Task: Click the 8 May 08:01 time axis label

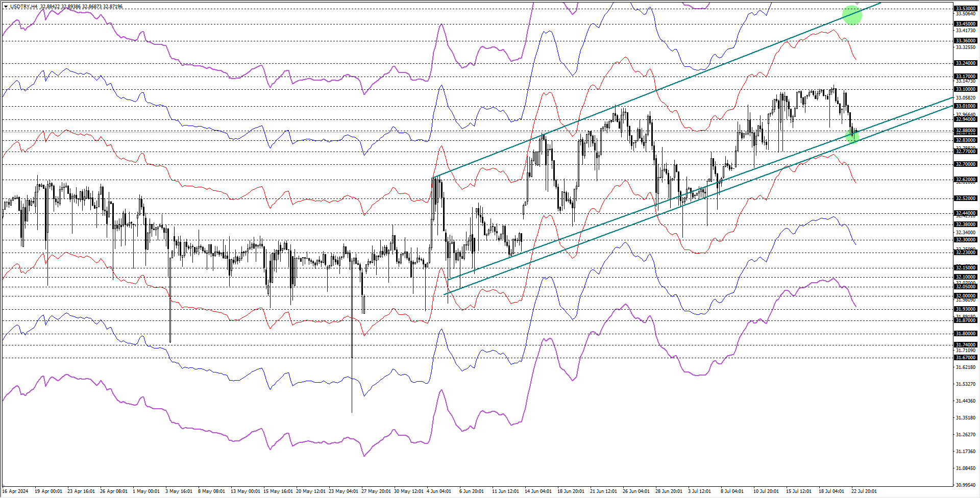Action: point(212,491)
